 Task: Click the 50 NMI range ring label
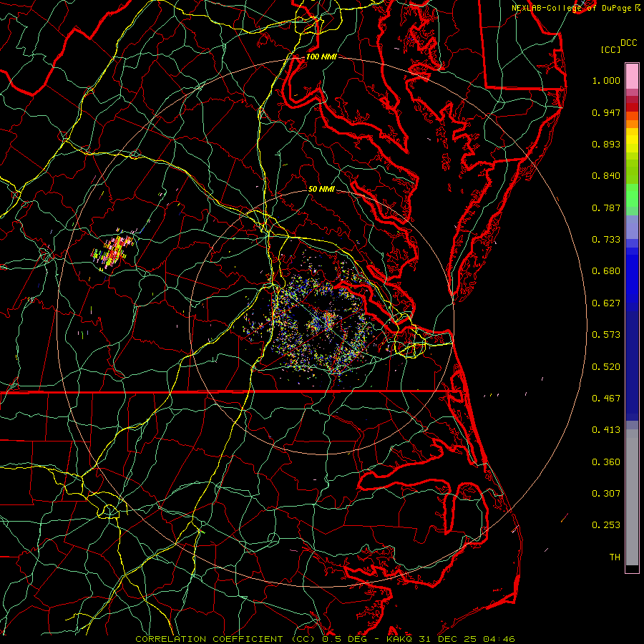tap(321, 189)
